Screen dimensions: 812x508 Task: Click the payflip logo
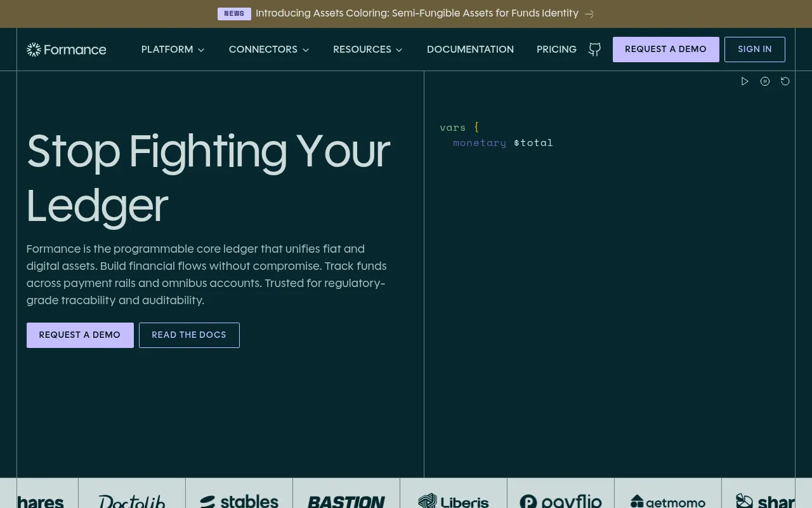tap(561, 502)
